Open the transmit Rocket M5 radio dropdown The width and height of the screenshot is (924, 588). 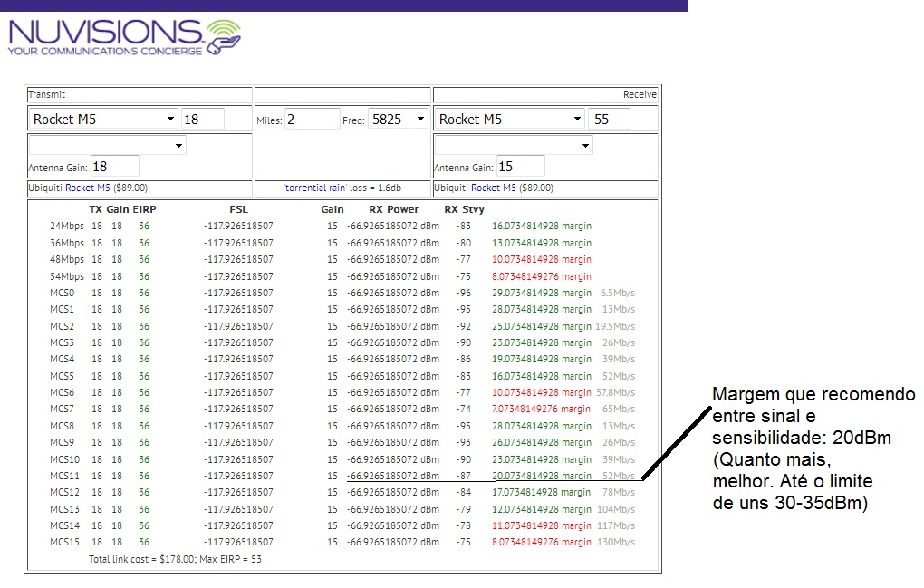click(103, 119)
